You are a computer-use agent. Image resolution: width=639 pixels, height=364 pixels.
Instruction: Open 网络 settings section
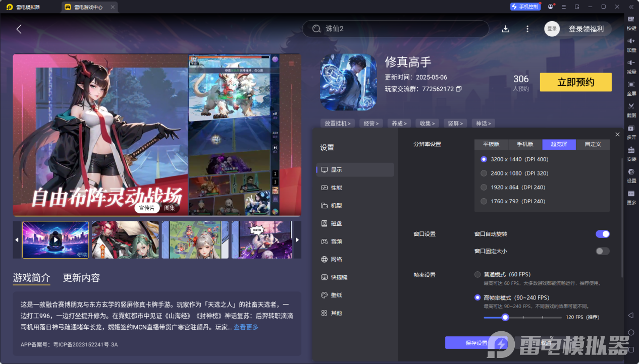(x=355, y=259)
